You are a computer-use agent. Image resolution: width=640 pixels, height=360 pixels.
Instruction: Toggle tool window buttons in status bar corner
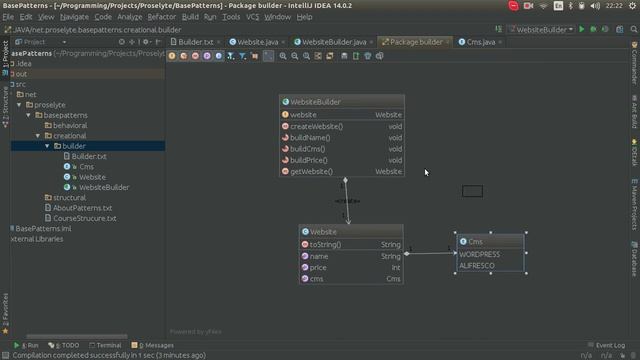pos(5,355)
